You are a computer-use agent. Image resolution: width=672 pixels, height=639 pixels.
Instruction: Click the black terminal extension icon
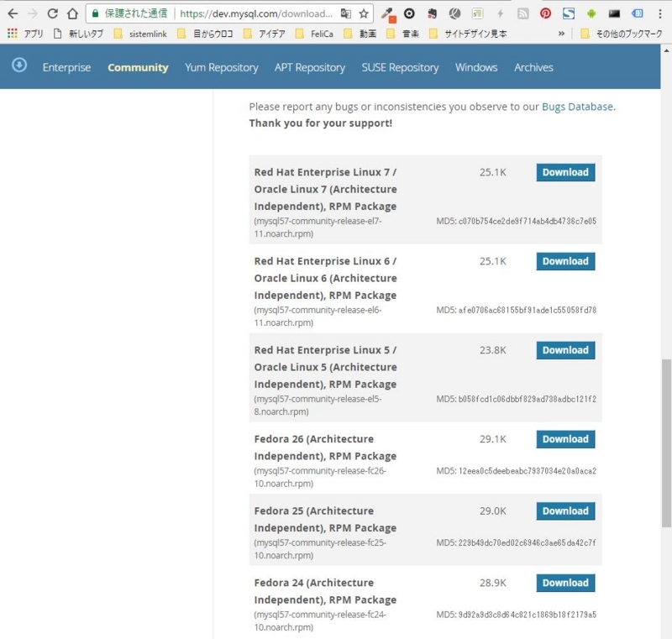pos(613,13)
